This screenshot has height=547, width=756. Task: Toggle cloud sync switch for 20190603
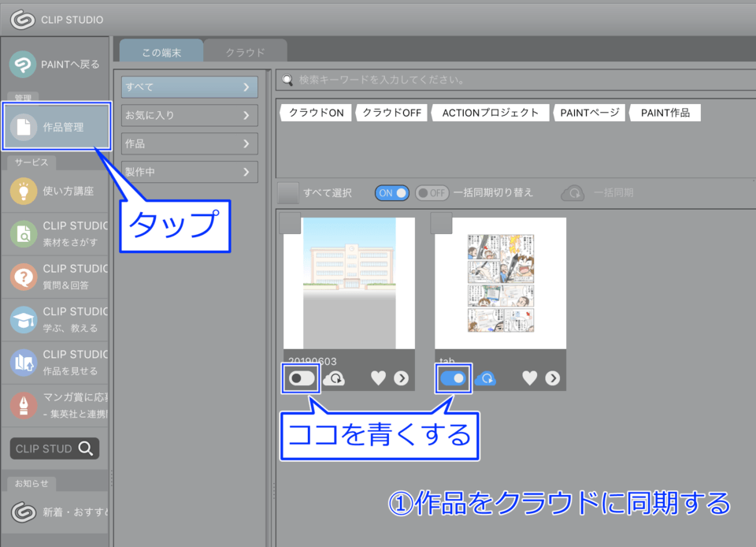[x=302, y=379]
